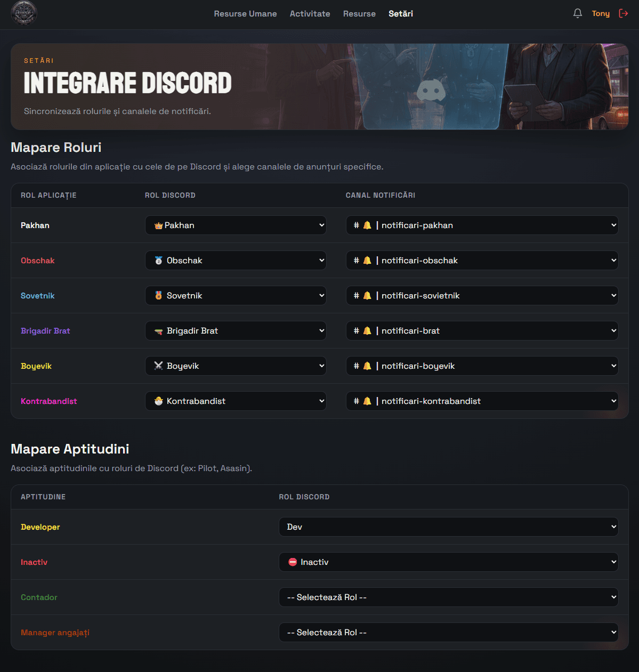Click the Pakhan application role label

[x=35, y=225]
